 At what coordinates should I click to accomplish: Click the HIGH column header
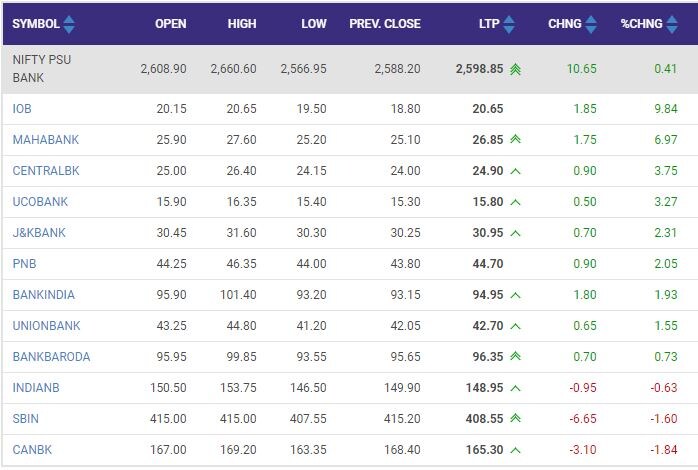click(x=240, y=24)
